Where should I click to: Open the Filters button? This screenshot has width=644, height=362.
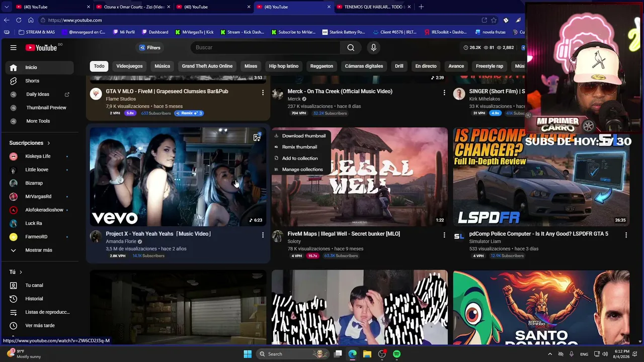click(x=150, y=48)
